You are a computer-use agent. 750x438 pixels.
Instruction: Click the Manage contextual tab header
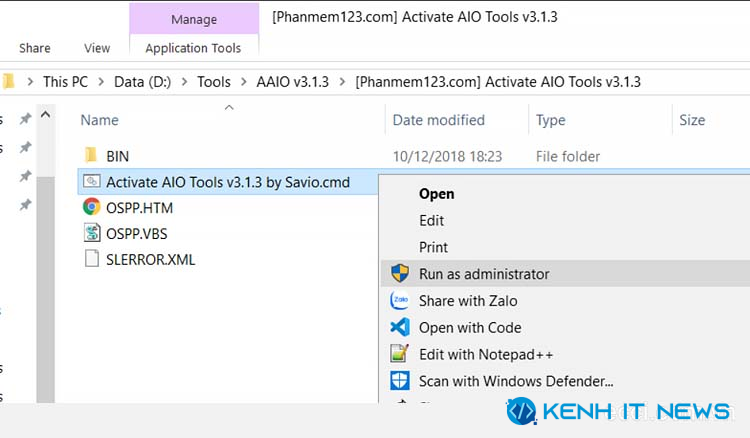(x=194, y=19)
